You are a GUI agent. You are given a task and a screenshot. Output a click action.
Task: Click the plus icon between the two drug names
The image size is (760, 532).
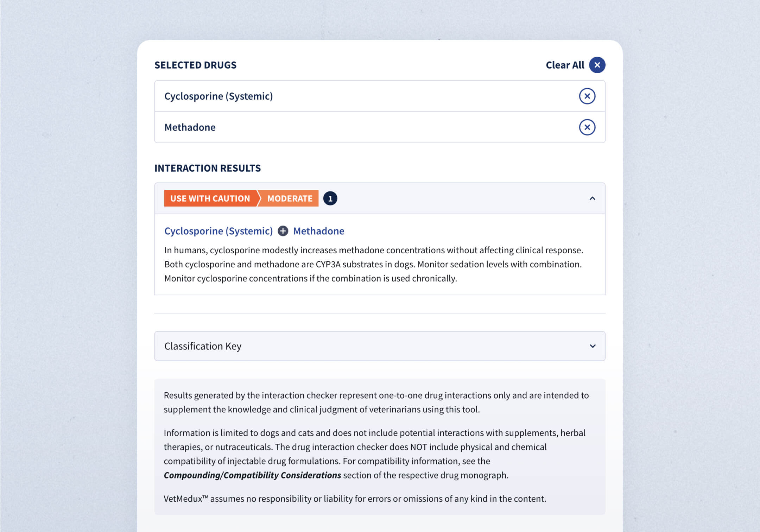[x=283, y=231]
